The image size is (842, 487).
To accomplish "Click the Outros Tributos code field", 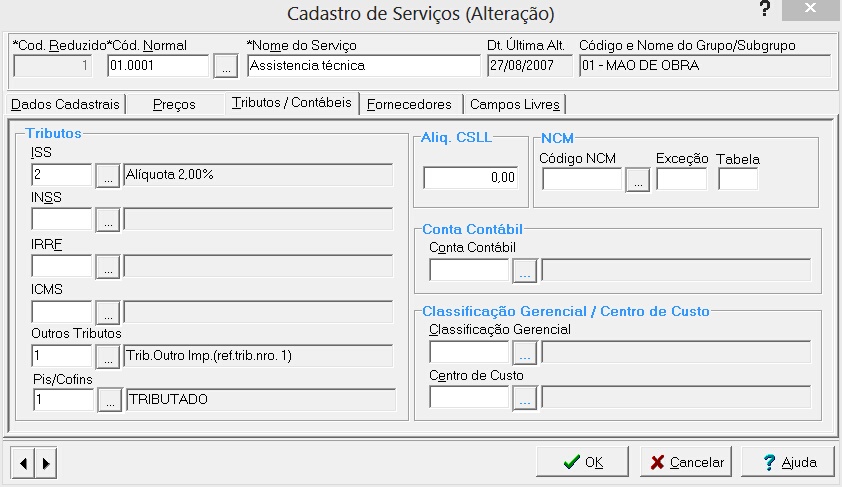I will 62,355.
